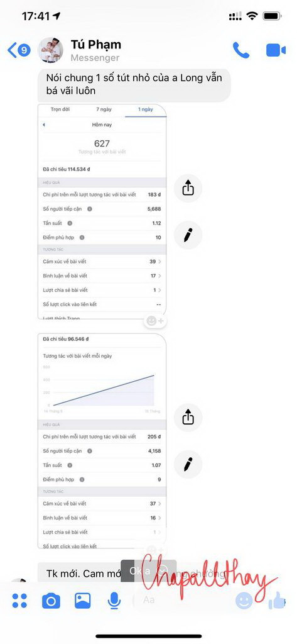Open the camera from the bottom bar

point(51,601)
